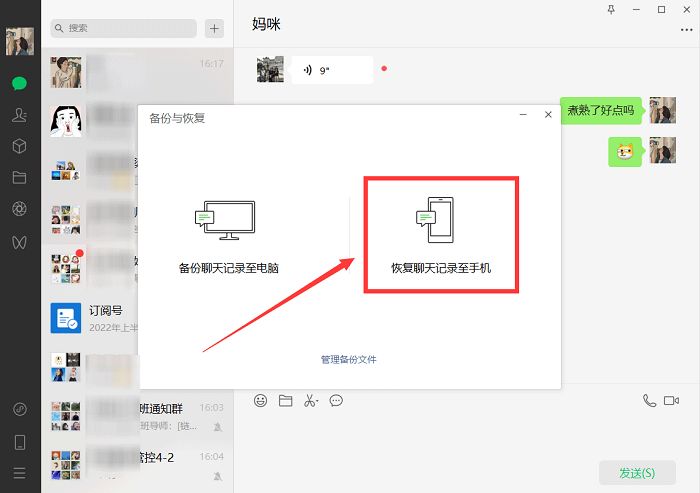This screenshot has width=700, height=493.
Task: Minimize the 备份与恢复 dialog
Action: click(523, 115)
